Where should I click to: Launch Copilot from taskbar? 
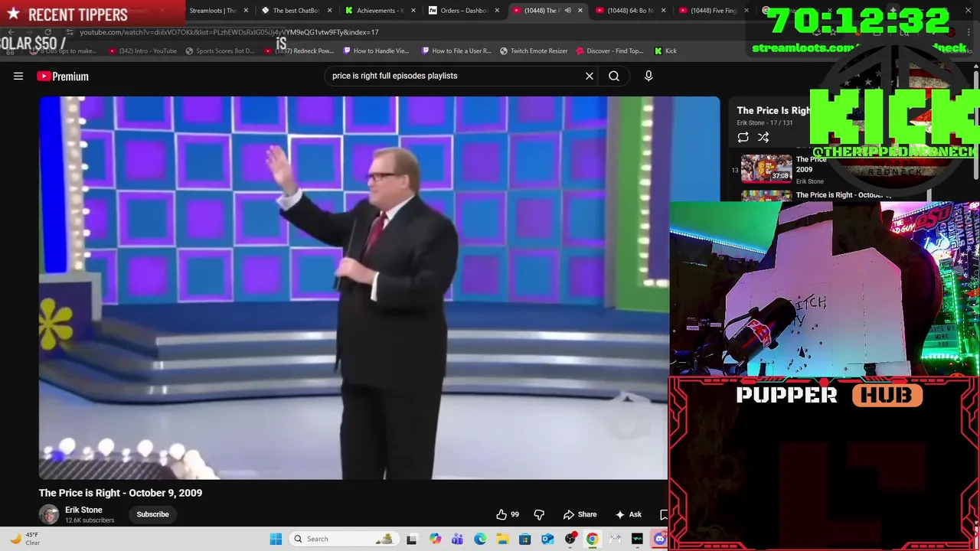point(435,539)
